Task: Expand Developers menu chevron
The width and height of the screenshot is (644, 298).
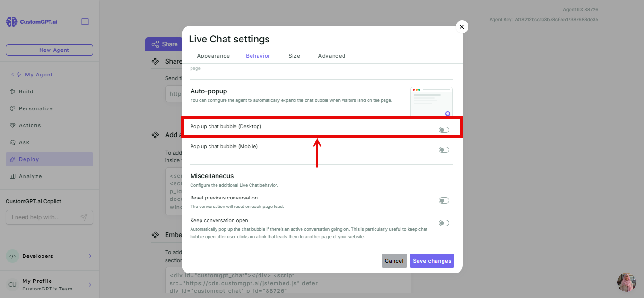Action: click(x=90, y=256)
